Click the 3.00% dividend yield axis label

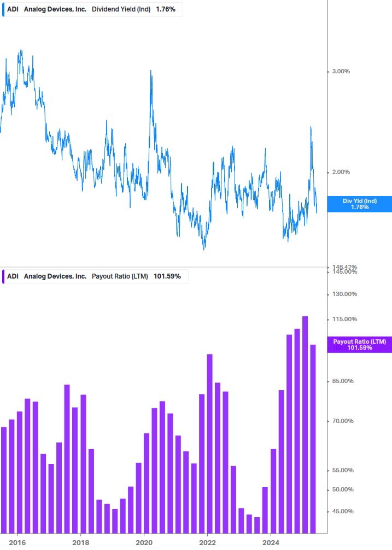341,71
